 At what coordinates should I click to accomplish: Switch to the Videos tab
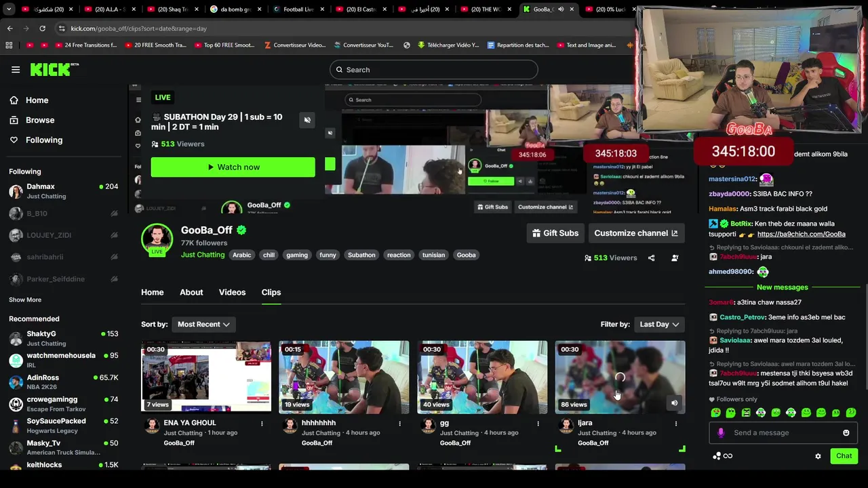pos(232,292)
